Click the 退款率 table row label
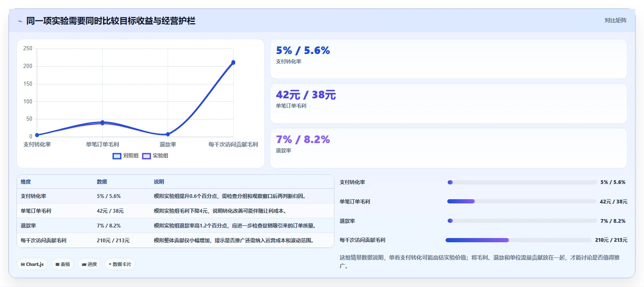This screenshot has height=287, width=644. point(28,226)
